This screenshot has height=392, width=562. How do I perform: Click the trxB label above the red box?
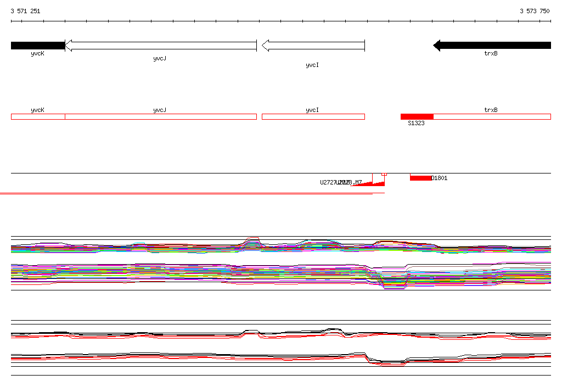click(x=491, y=110)
